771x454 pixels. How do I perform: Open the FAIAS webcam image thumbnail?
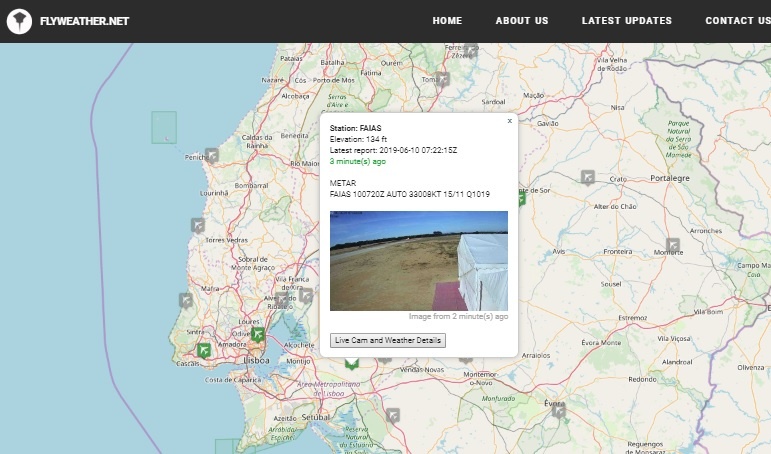tap(419, 261)
